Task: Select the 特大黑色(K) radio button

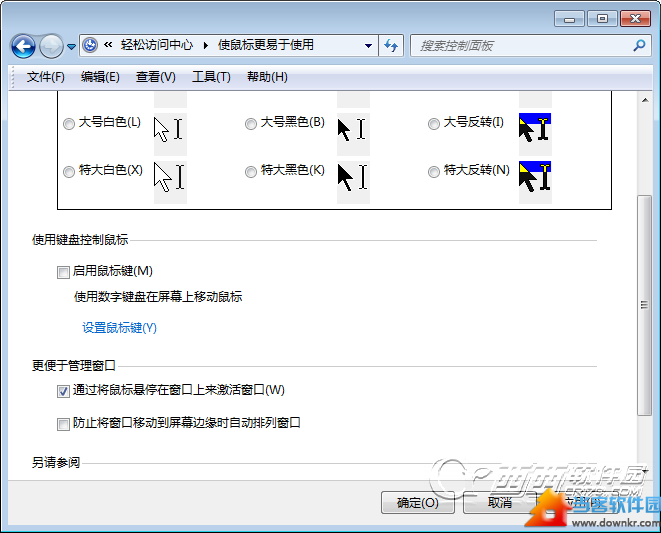Action: coord(251,172)
